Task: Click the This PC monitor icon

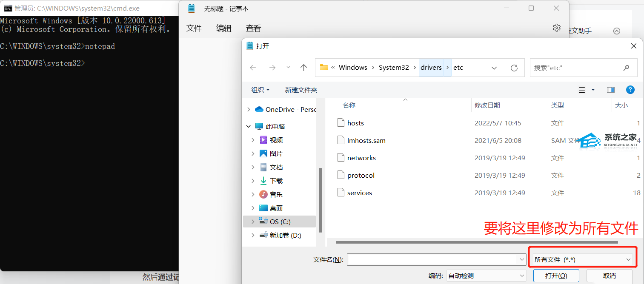Action: [259, 126]
